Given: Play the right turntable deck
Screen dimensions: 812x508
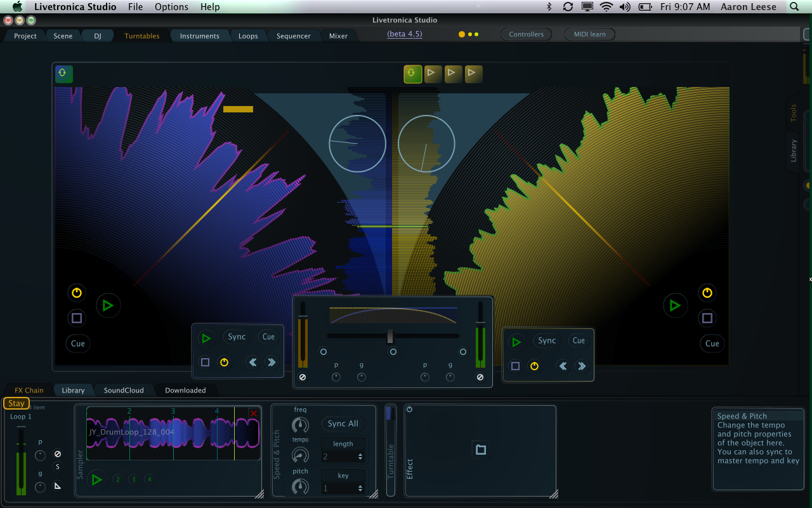Looking at the screenshot, I should (x=676, y=306).
